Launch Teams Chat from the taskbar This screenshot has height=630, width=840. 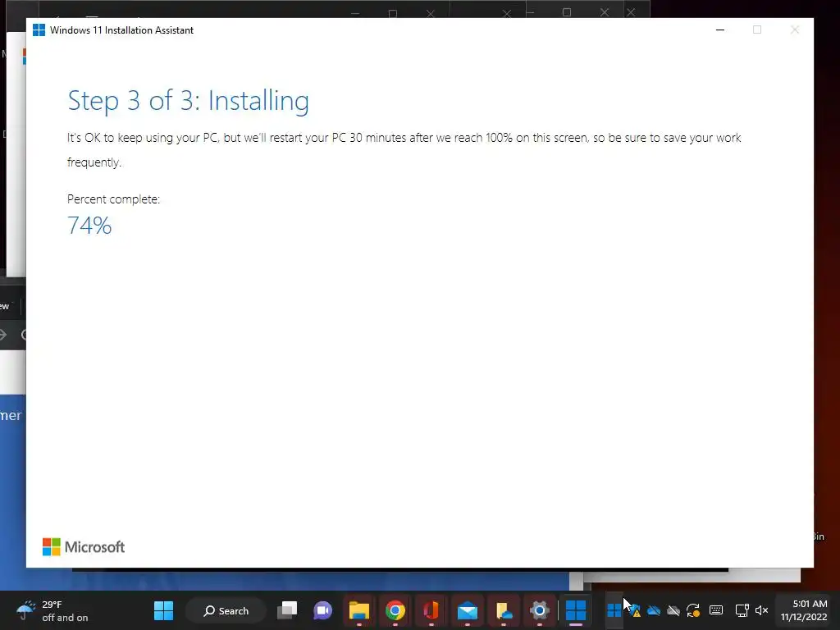tap(322, 610)
